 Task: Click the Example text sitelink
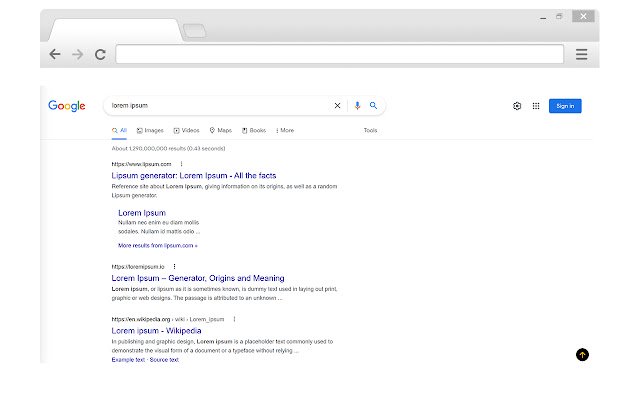[x=128, y=360]
